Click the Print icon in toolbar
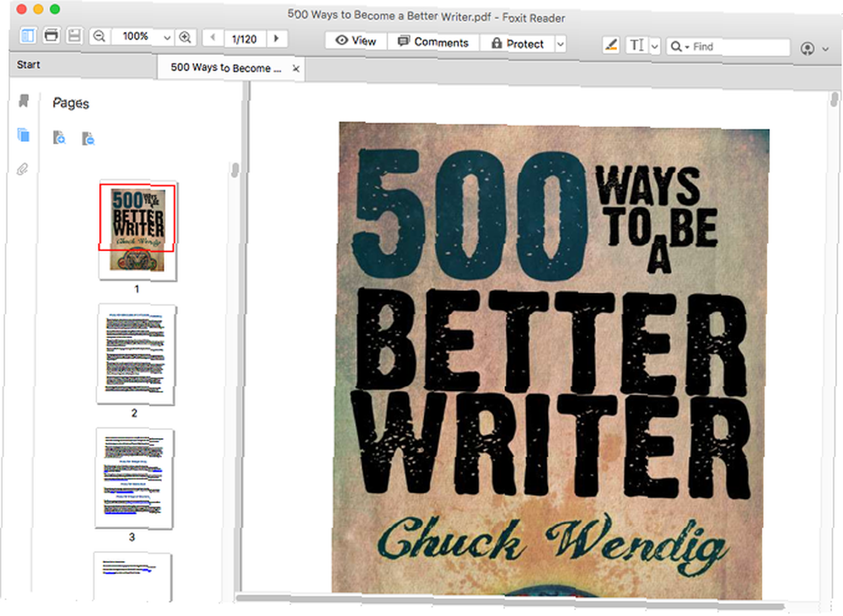The width and height of the screenshot is (843, 616). point(51,35)
